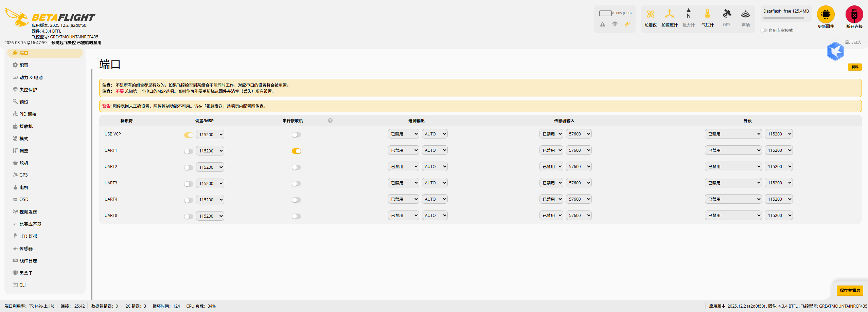Open peripherals 115200 baud dropdown for UART4
This screenshot has height=312, width=868.
coord(779,199)
